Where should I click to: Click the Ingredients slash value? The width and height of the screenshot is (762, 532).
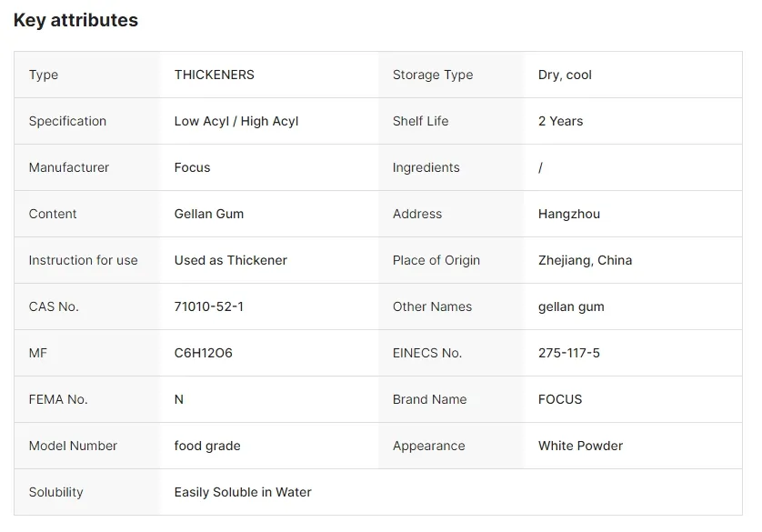(x=540, y=167)
